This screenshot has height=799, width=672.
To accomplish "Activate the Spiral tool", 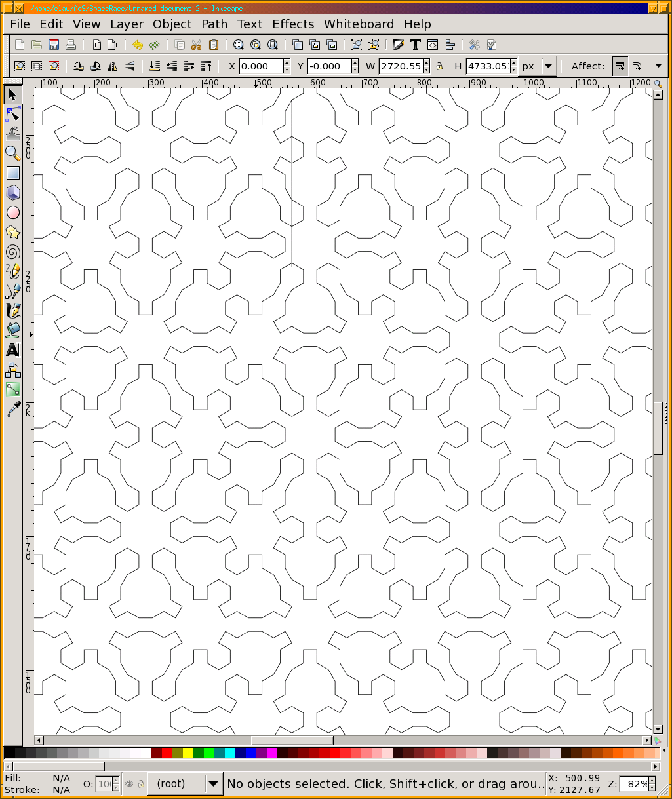I will point(12,252).
